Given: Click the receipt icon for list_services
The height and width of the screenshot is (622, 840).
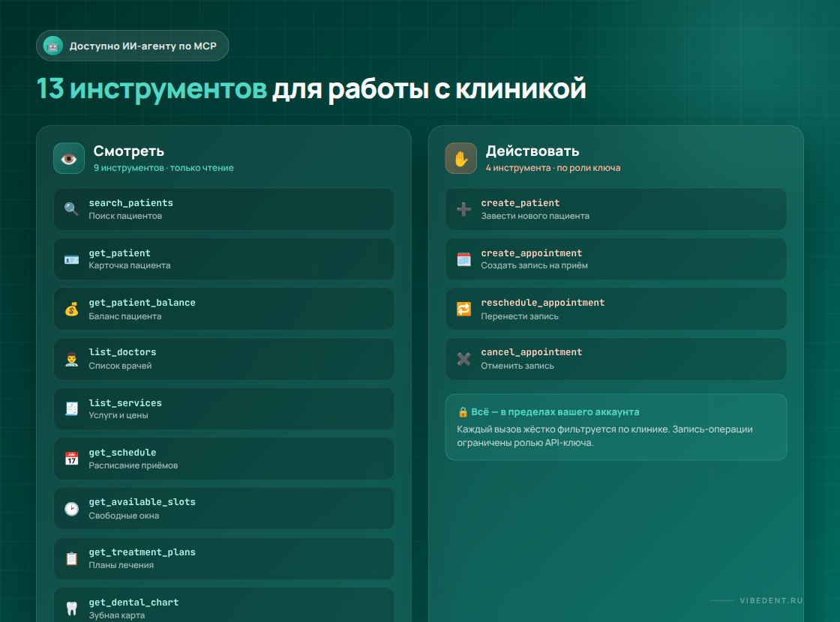Looking at the screenshot, I should [x=71, y=408].
